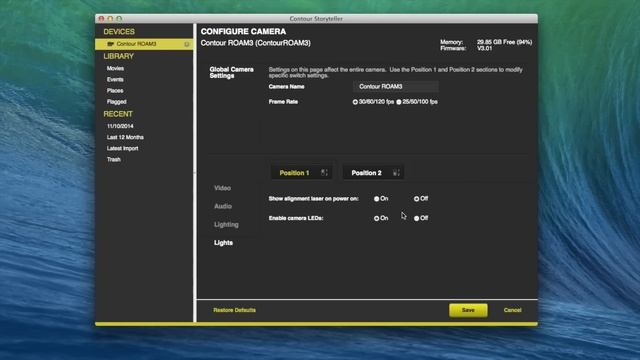
Task: Select the Contour ROAM3 device row
Action: click(144, 44)
